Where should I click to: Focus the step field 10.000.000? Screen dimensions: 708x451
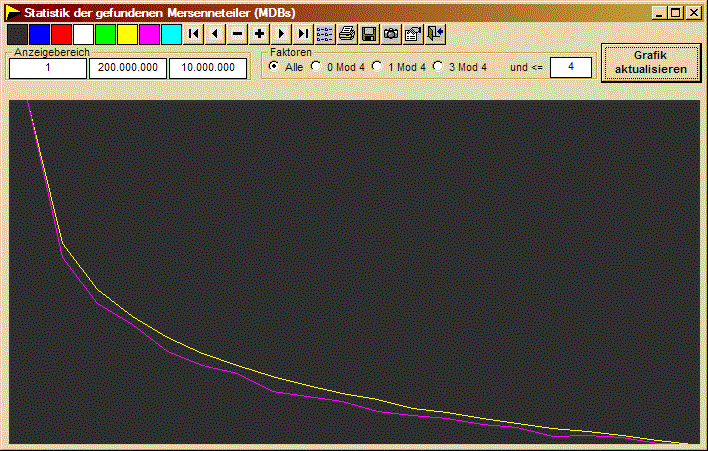click(208, 68)
